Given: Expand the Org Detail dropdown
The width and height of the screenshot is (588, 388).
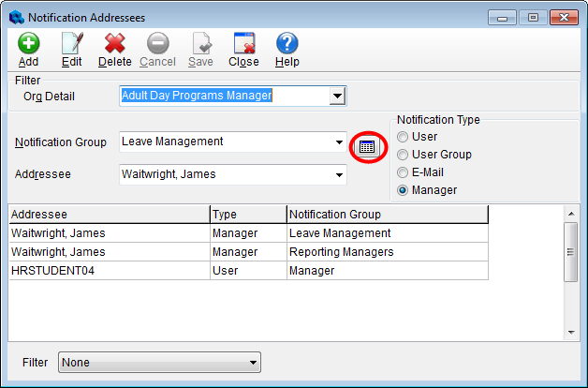Looking at the screenshot, I should click(x=338, y=96).
